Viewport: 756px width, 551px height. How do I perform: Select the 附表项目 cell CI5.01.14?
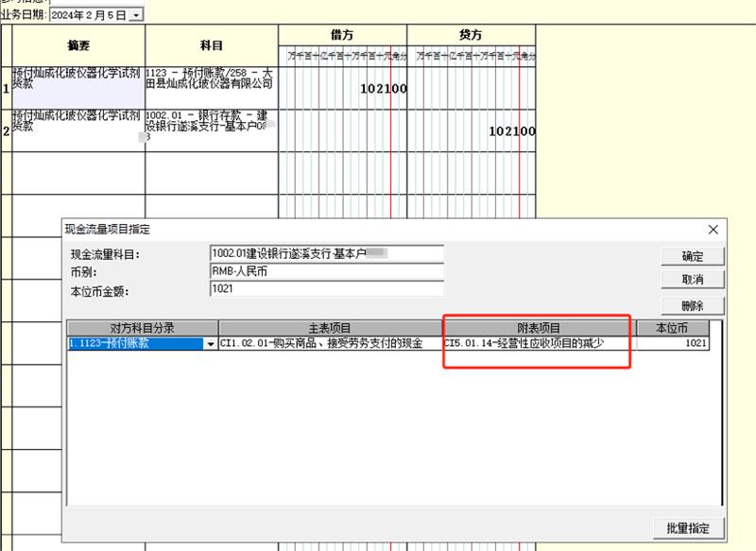(x=537, y=344)
